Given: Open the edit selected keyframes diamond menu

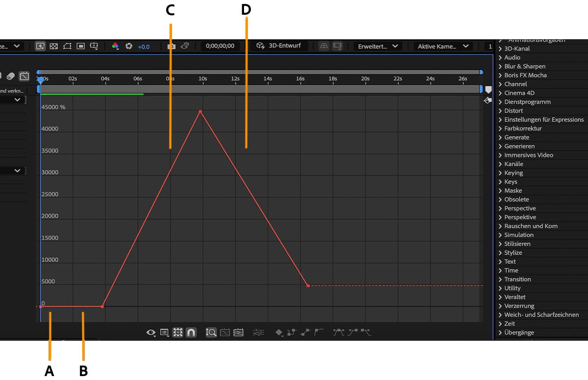Looking at the screenshot, I should pos(279,332).
